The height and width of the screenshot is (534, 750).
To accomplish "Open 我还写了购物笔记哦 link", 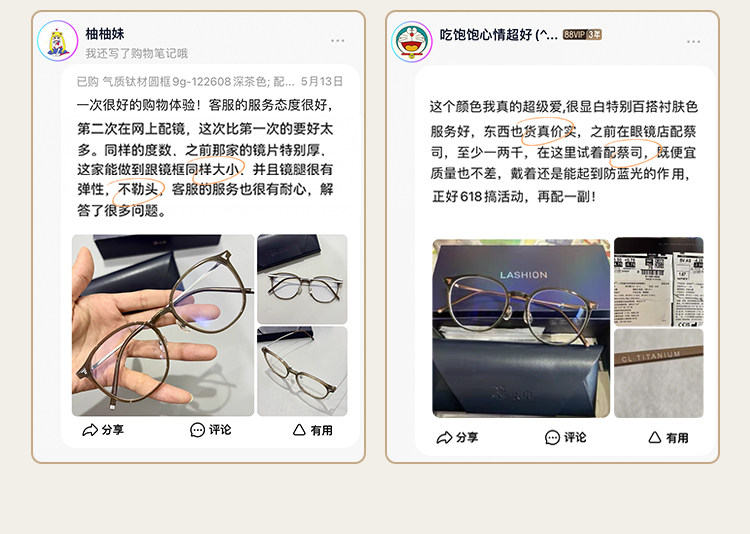I will coord(136,53).
